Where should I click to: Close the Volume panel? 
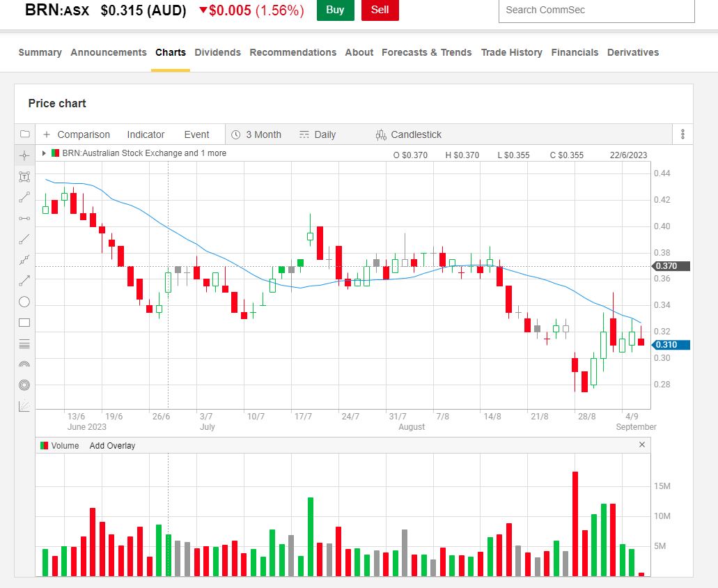(642, 444)
